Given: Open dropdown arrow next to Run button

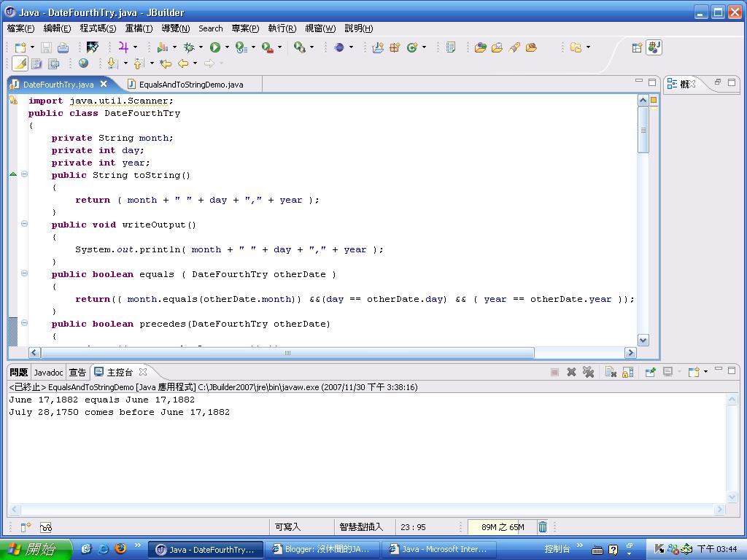Looking at the screenshot, I should [x=227, y=47].
